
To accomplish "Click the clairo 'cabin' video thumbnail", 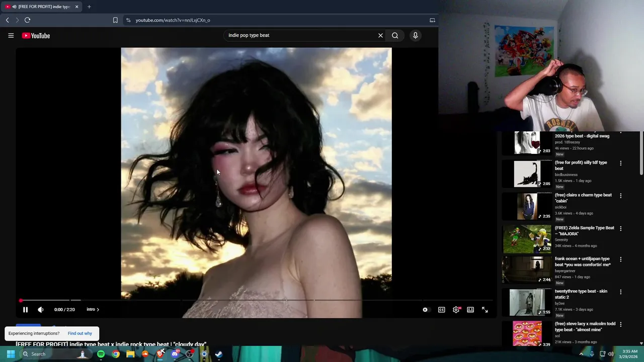I will coord(527,206).
